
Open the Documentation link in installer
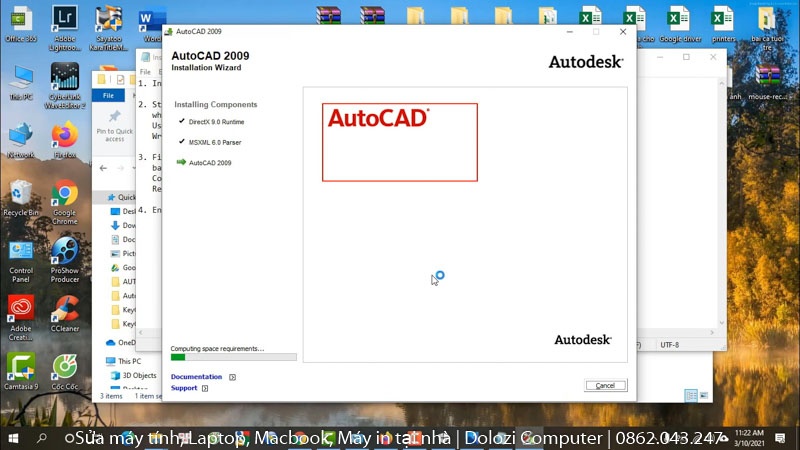pos(196,377)
